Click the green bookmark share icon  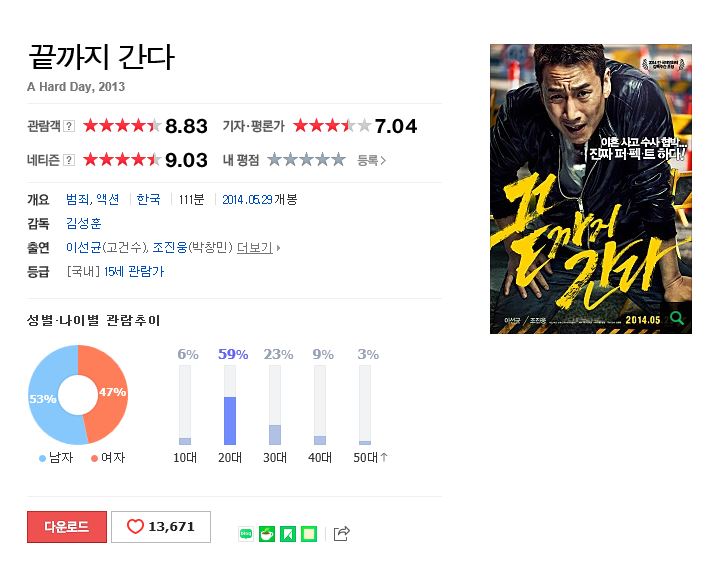tap(288, 534)
